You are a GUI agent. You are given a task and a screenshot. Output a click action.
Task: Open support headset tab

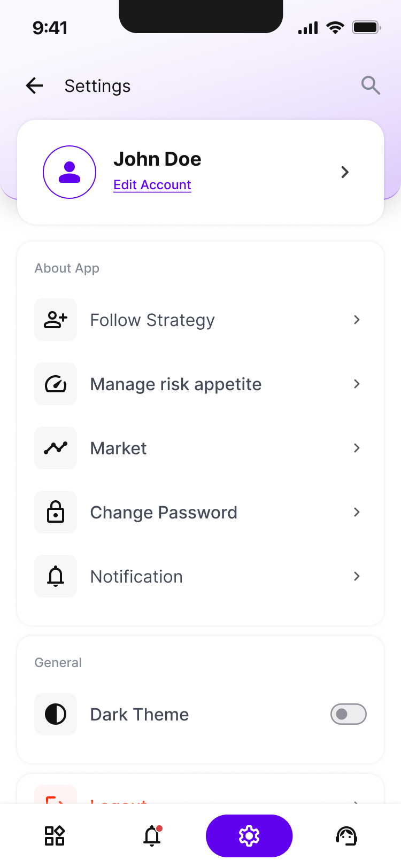[346, 835]
